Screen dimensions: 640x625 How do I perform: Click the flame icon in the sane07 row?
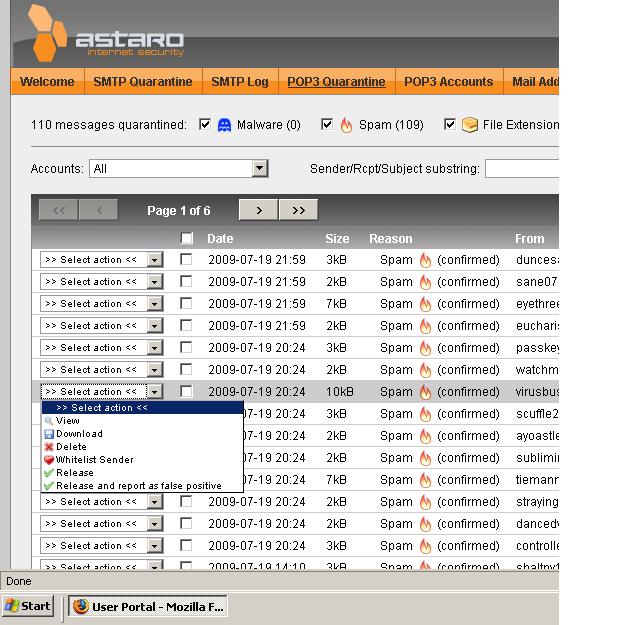pos(425,282)
